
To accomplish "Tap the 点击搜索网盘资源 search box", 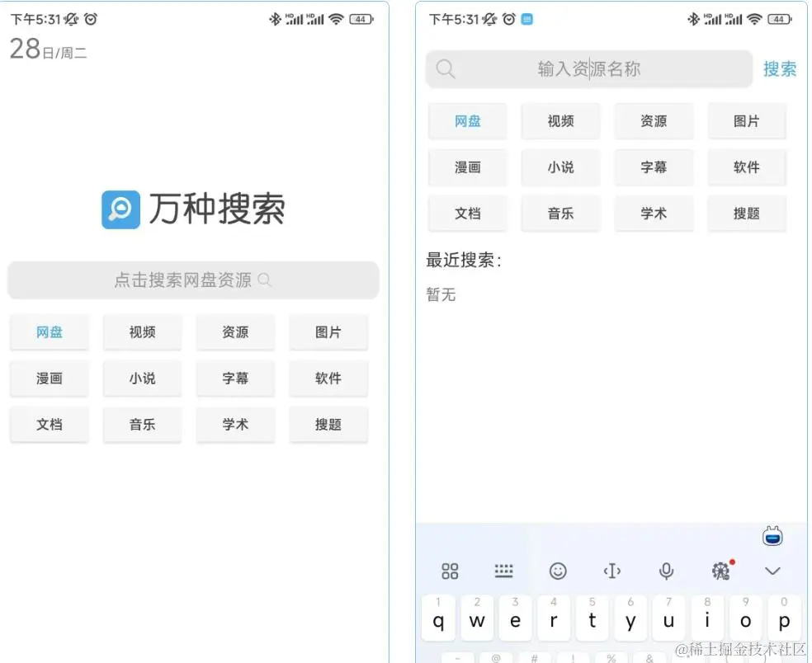I will coord(193,280).
